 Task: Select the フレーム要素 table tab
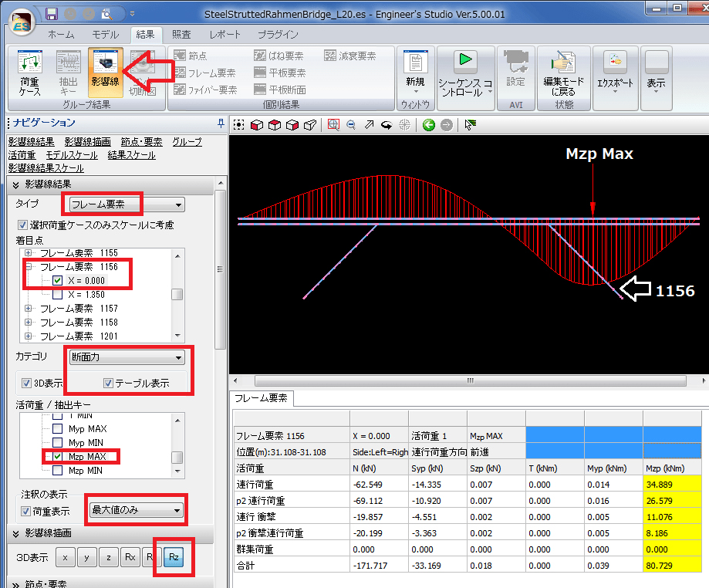point(261,398)
